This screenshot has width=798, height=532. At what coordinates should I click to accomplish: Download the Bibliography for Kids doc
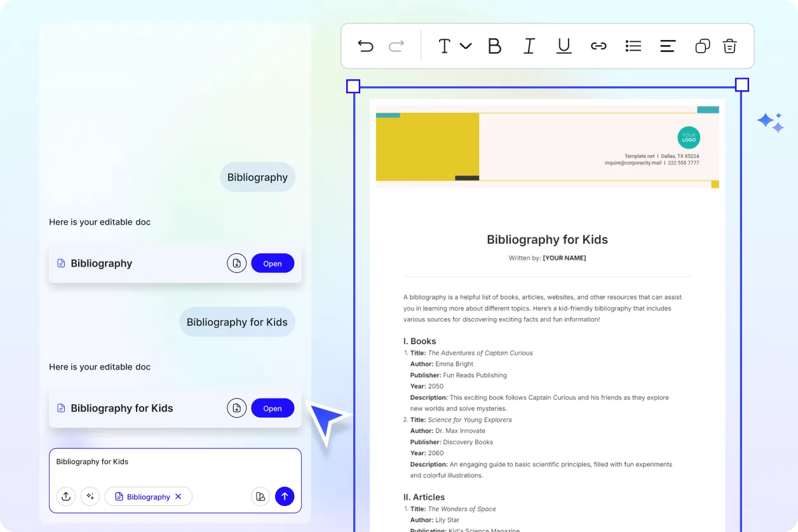[x=236, y=408]
